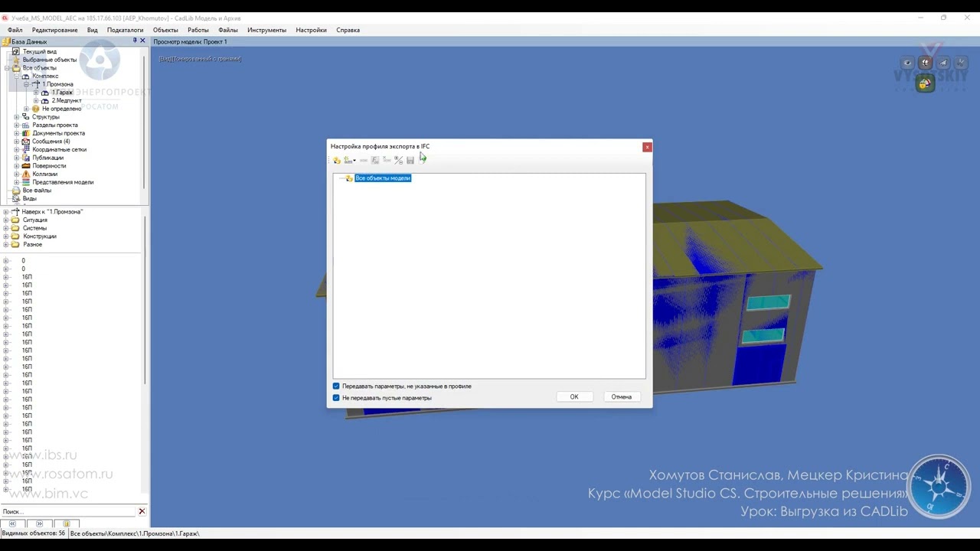Viewport: 980px width, 551px height.
Task: Close the 'База Данных' panel
Action: (143, 41)
